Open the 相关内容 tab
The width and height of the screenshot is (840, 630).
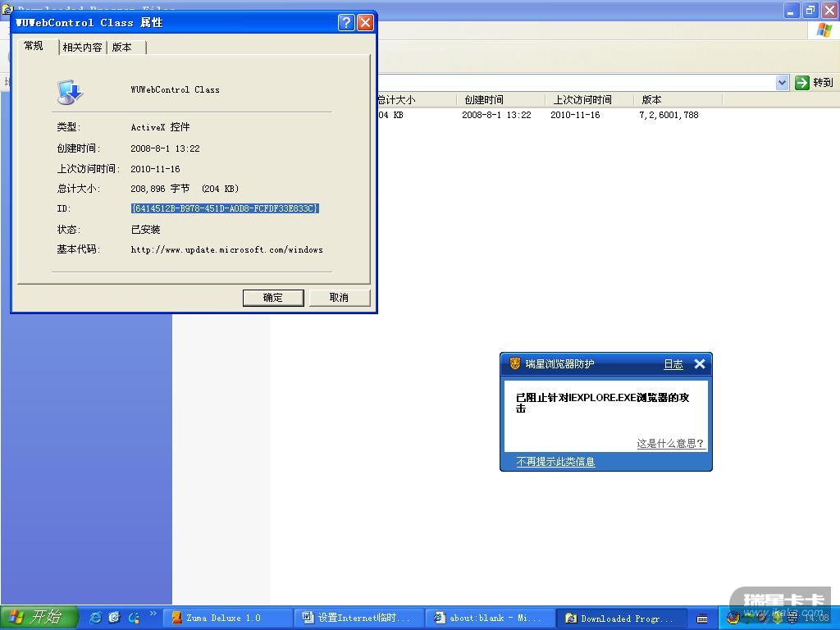[x=82, y=47]
